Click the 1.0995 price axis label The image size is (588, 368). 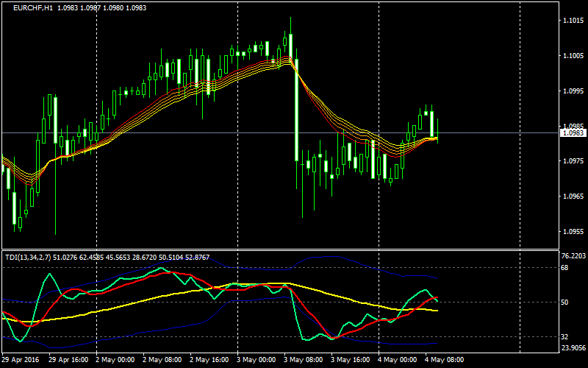tap(573, 91)
